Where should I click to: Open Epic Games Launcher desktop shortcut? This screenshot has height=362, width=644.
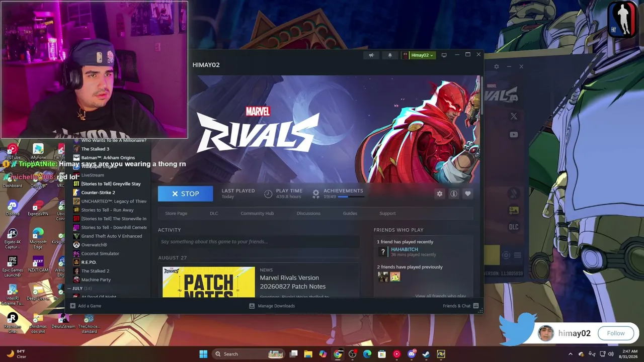pos(13,266)
